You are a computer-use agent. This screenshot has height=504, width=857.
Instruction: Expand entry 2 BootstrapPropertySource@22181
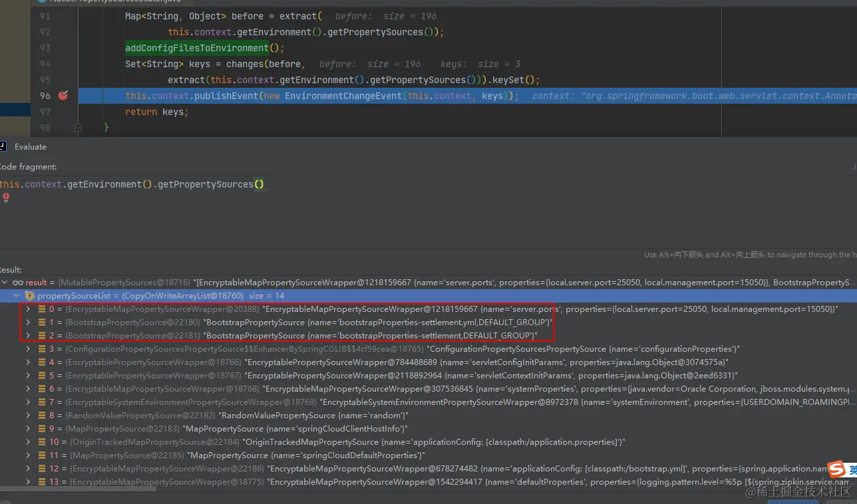(x=28, y=336)
